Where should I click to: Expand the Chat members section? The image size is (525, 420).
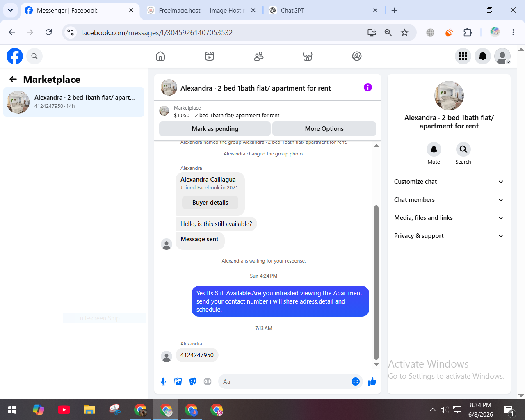click(x=449, y=200)
